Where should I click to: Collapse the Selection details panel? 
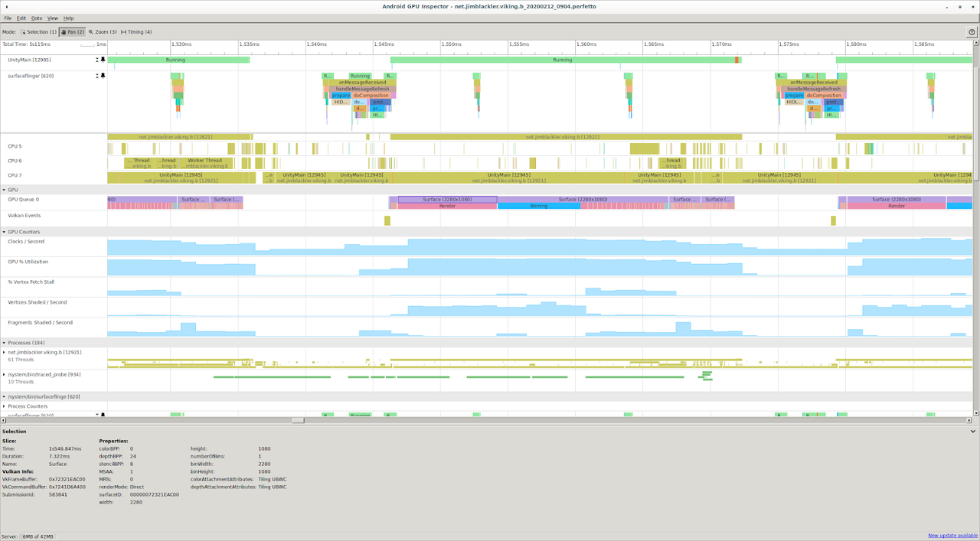coord(972,432)
